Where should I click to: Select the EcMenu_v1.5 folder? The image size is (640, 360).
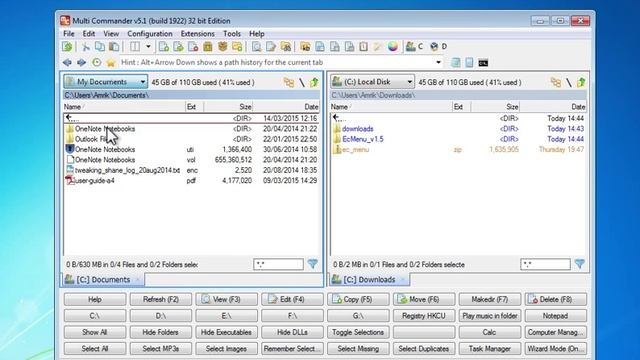[x=458, y=139]
